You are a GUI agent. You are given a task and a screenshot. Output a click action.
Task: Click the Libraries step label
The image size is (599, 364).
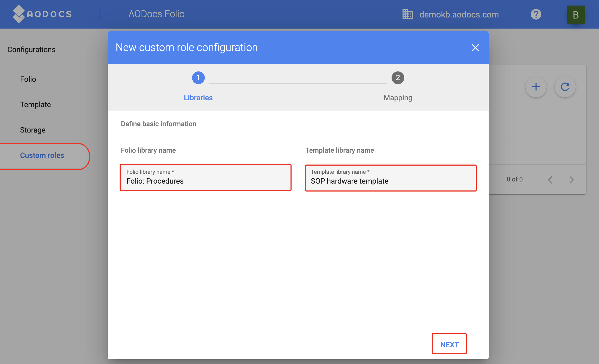[x=198, y=98]
